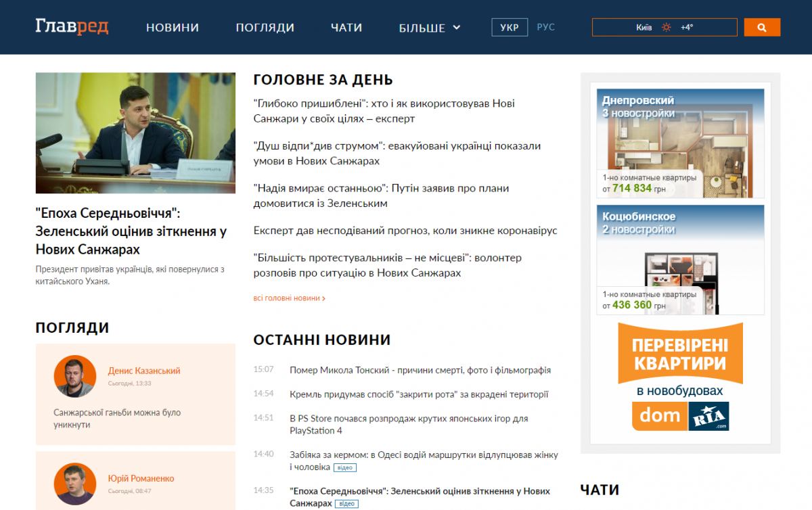Open the coronavirus expert forecast article
The height and width of the screenshot is (510, 812).
[x=405, y=231]
